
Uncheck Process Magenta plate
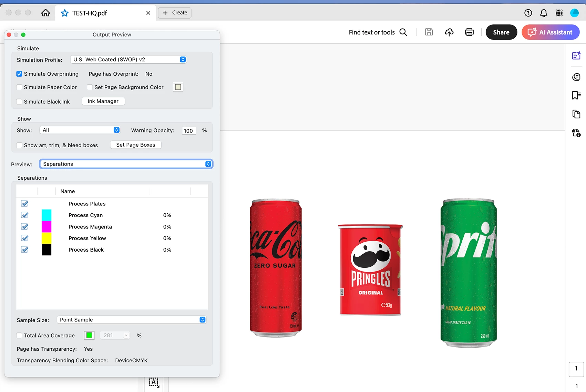coord(25,226)
